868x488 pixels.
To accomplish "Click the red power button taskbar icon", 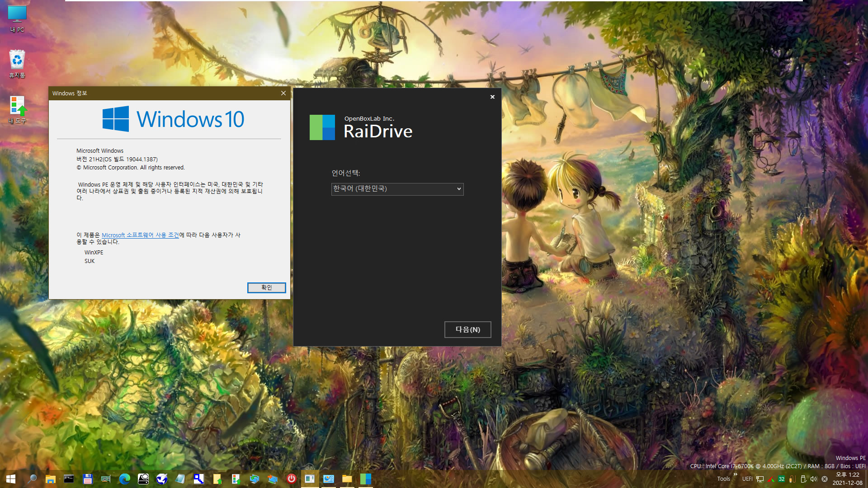I will (292, 479).
